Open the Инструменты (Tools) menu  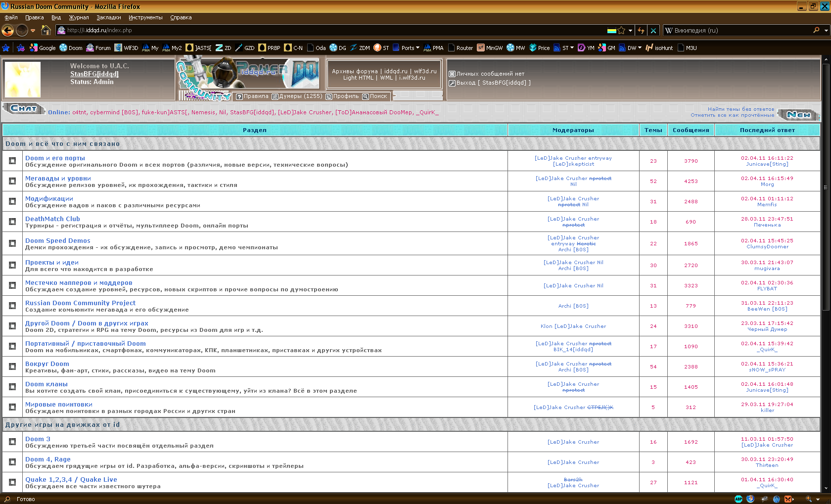tap(145, 17)
